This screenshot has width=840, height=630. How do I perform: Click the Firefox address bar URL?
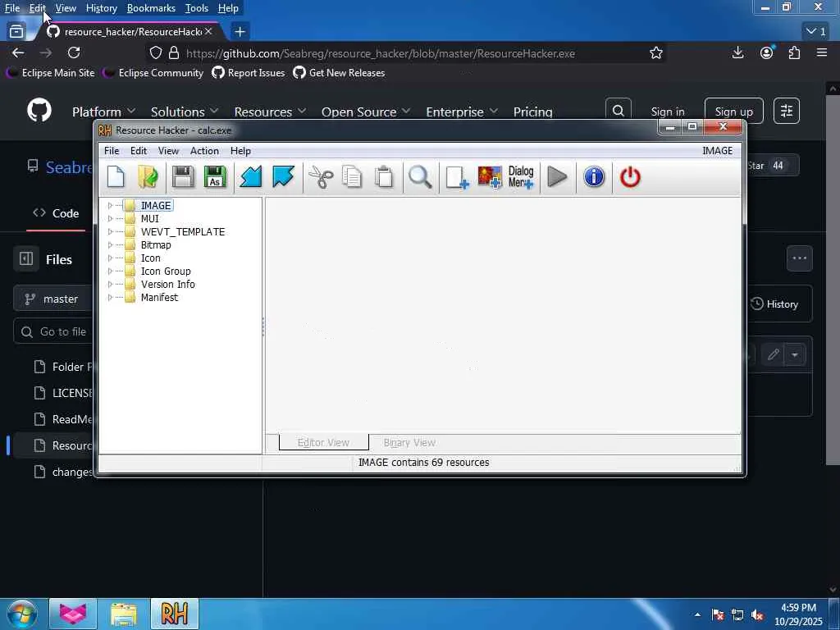pos(381,53)
